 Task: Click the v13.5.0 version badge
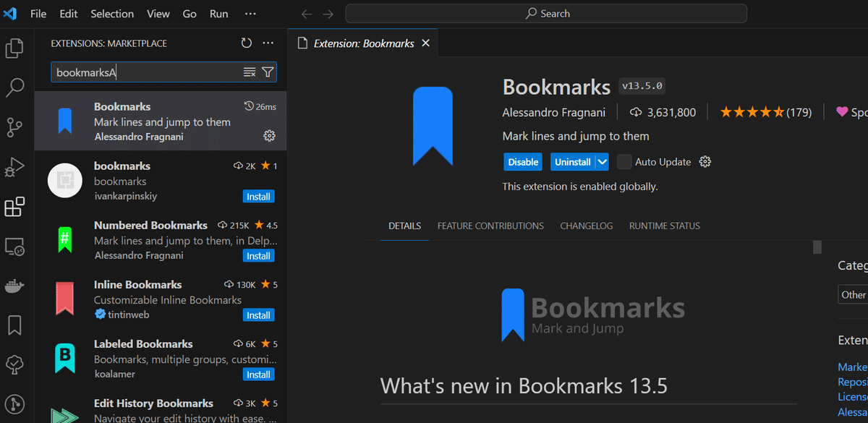[642, 87]
